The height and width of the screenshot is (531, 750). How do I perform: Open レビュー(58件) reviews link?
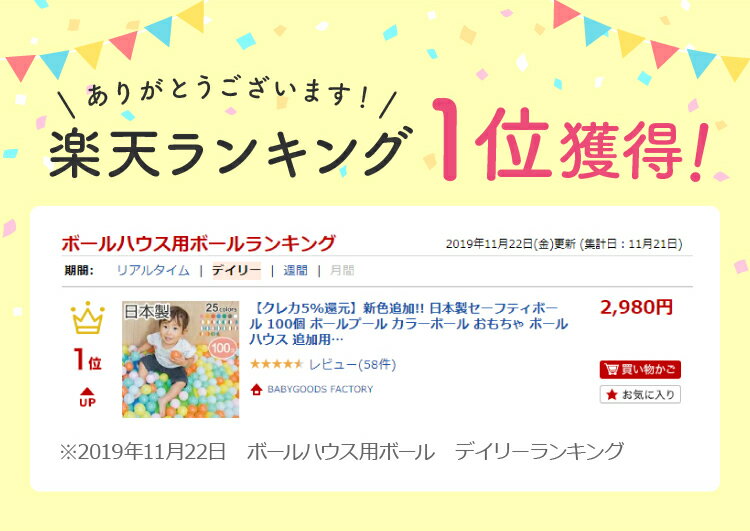[353, 365]
